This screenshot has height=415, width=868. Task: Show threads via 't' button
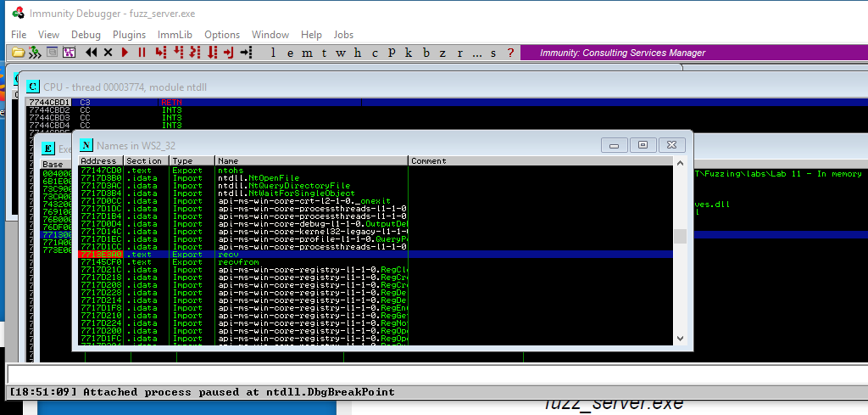tap(324, 53)
